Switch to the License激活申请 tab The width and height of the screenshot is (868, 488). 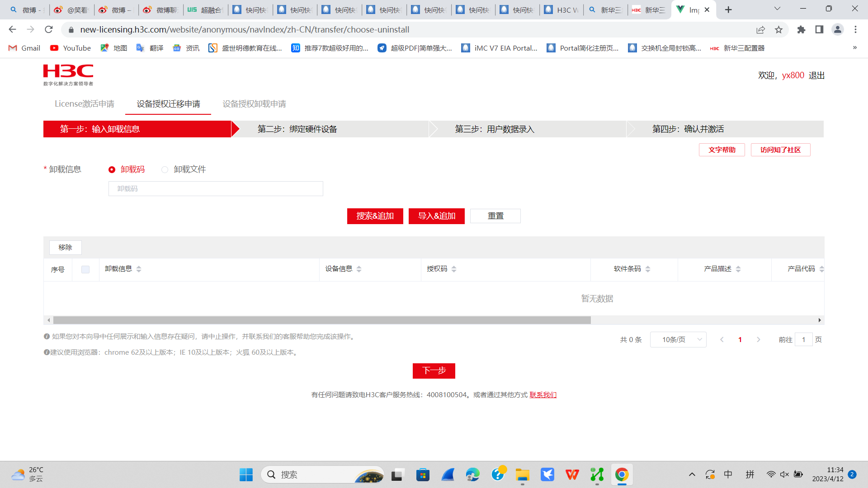click(85, 104)
